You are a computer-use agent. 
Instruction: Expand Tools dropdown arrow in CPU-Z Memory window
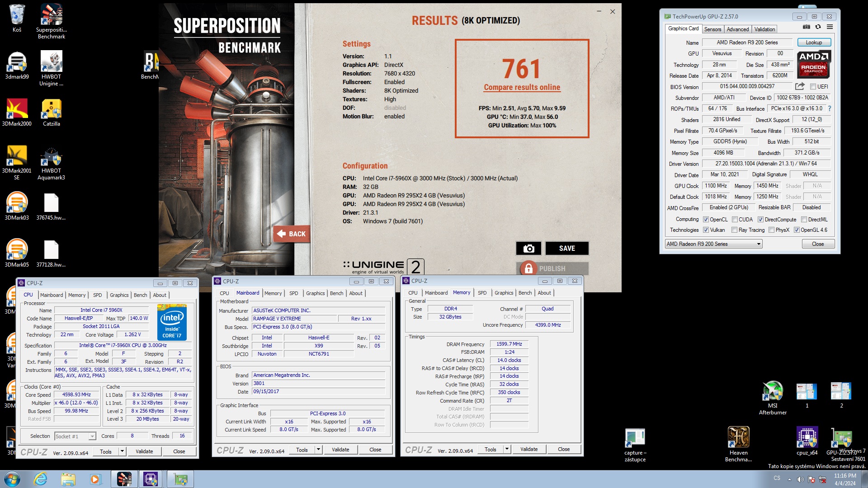point(507,449)
